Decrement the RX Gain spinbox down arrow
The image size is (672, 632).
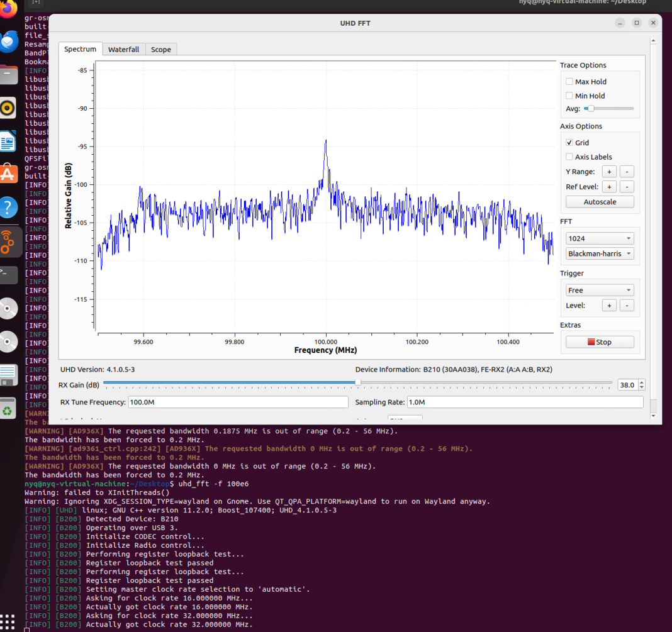642,387
